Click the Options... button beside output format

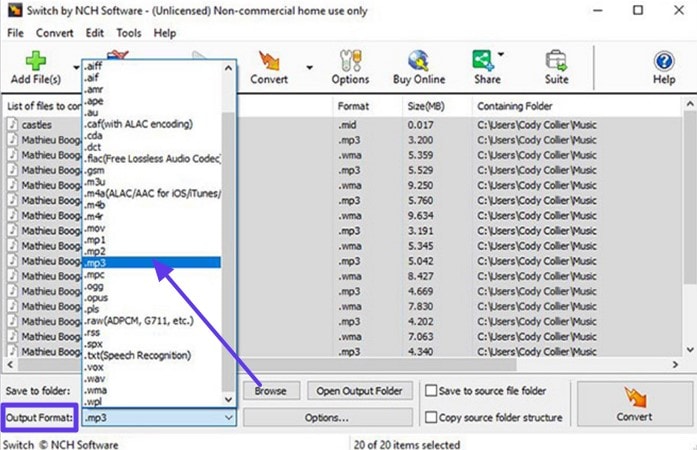(x=327, y=418)
